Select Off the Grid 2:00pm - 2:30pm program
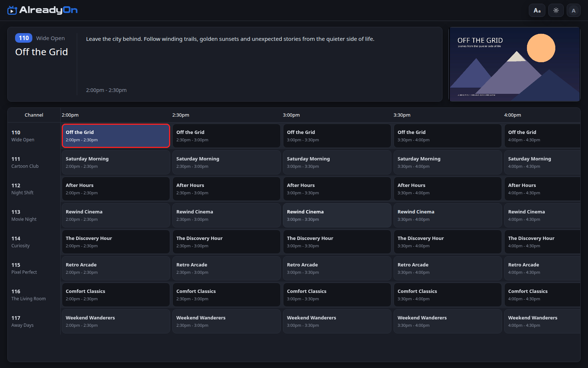 pos(116,136)
